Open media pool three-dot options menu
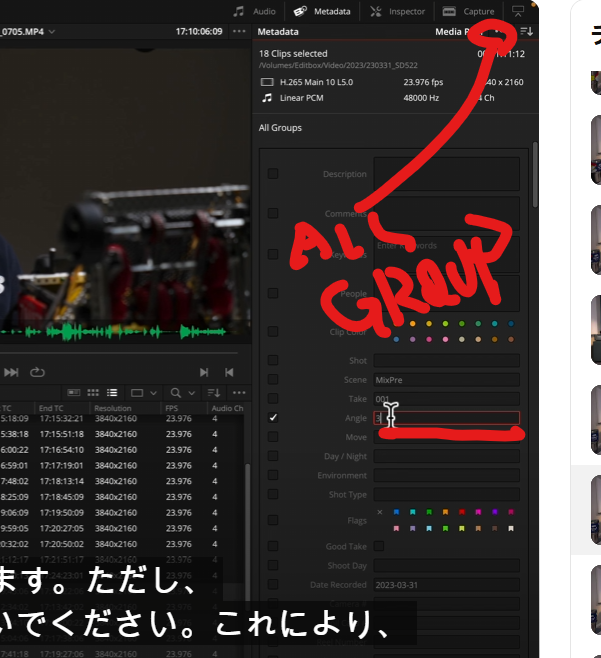 (239, 393)
